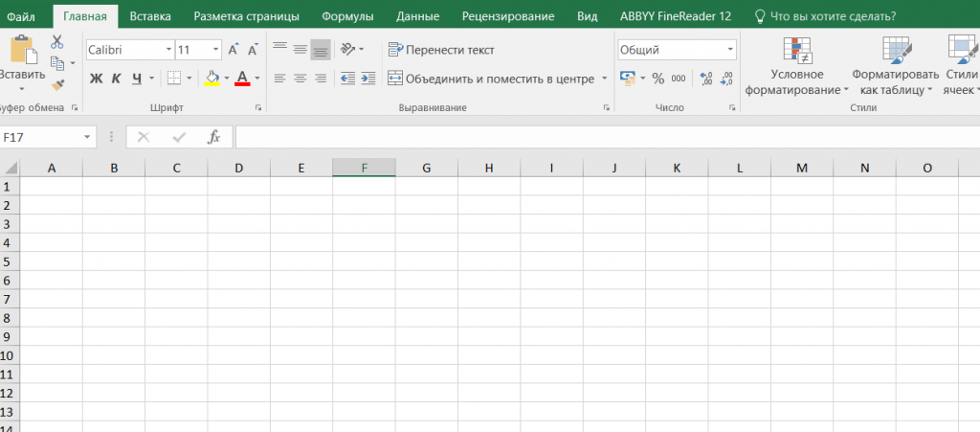
Task: Open the Файл menu
Action: point(22,16)
